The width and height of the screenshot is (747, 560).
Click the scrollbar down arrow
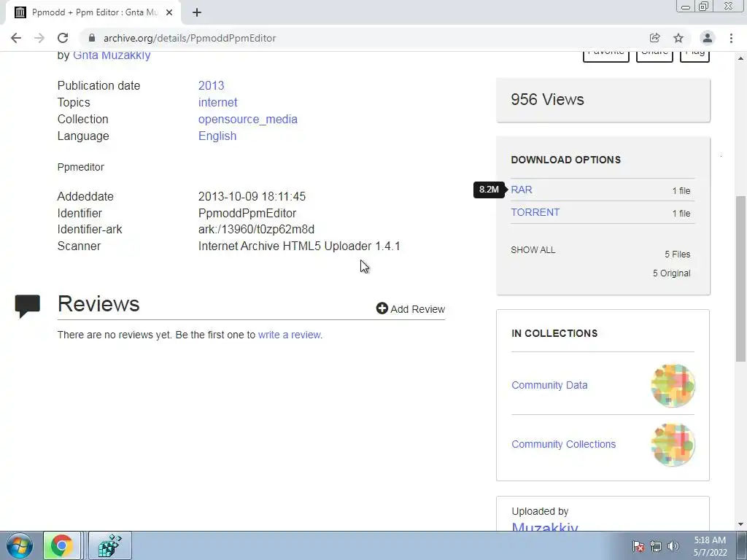point(740,524)
